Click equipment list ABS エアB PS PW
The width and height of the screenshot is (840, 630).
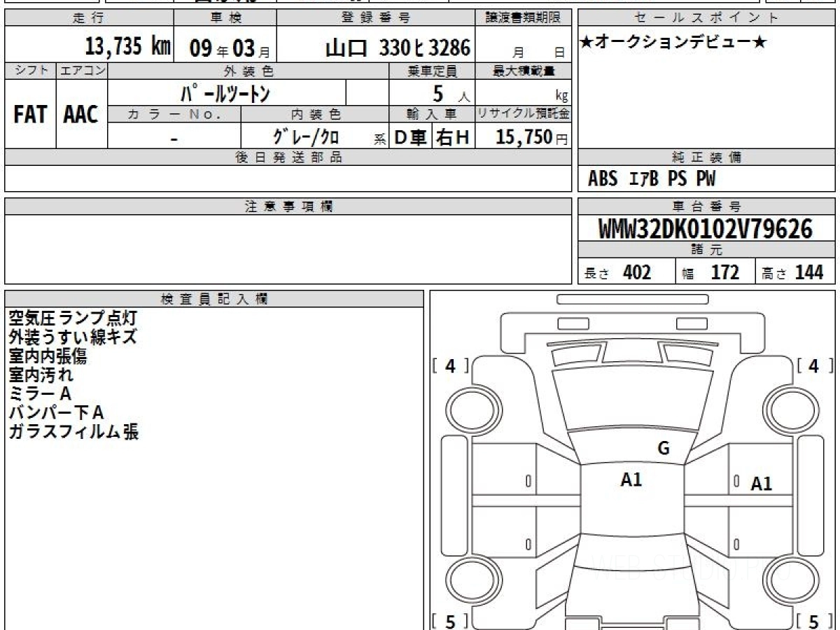(x=652, y=179)
